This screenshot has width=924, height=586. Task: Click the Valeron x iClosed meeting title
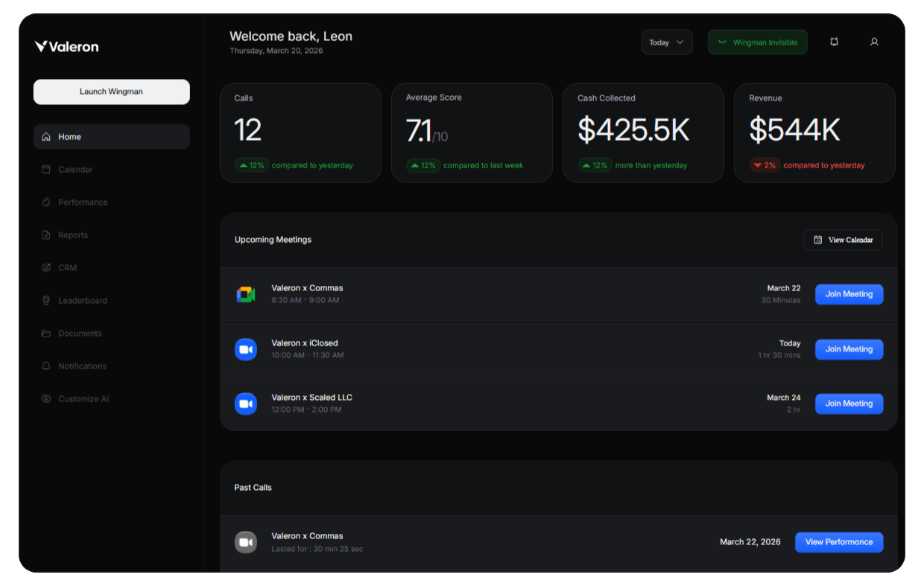pyautogui.click(x=305, y=343)
